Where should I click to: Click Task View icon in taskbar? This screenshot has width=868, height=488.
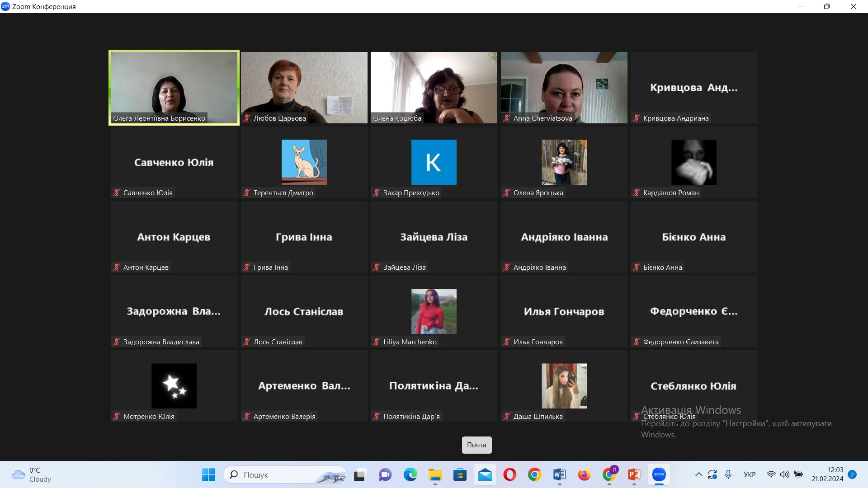point(360,474)
